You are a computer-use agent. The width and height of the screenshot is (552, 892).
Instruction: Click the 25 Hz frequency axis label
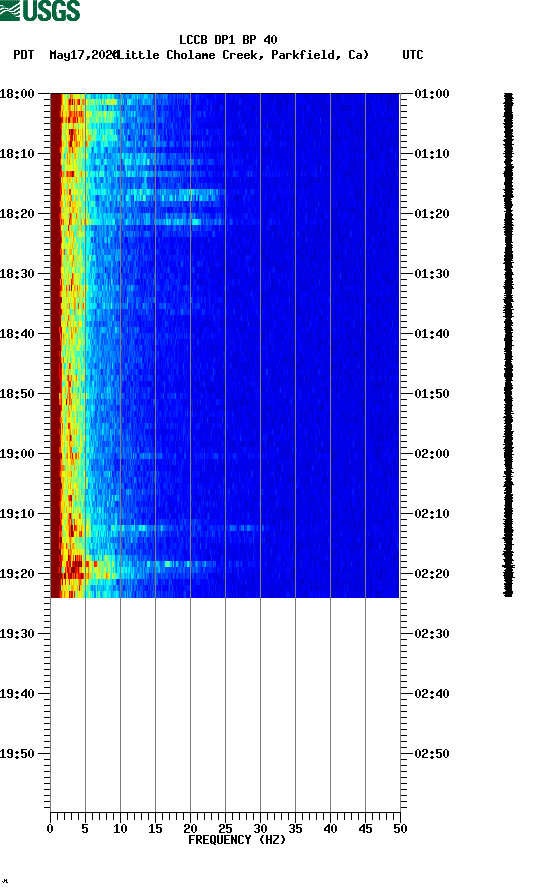coord(225,829)
